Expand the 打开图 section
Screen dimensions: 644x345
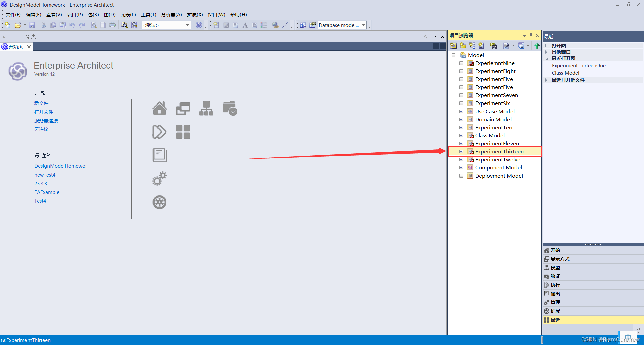(x=546, y=46)
